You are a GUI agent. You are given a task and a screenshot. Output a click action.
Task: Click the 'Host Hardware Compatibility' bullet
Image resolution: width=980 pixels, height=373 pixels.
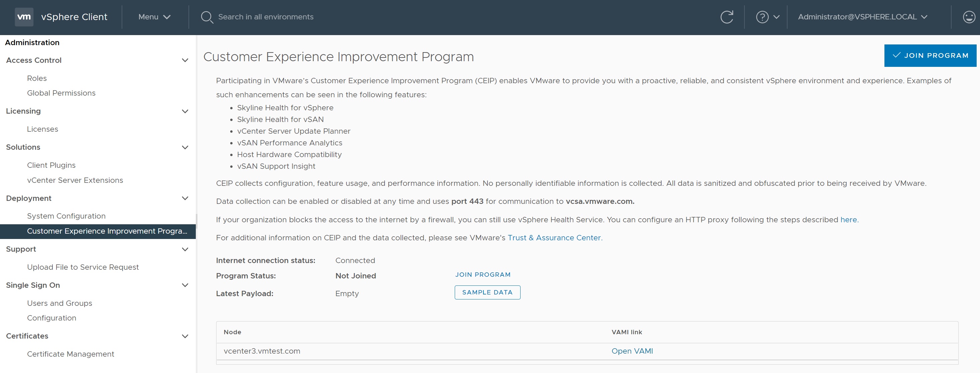289,154
